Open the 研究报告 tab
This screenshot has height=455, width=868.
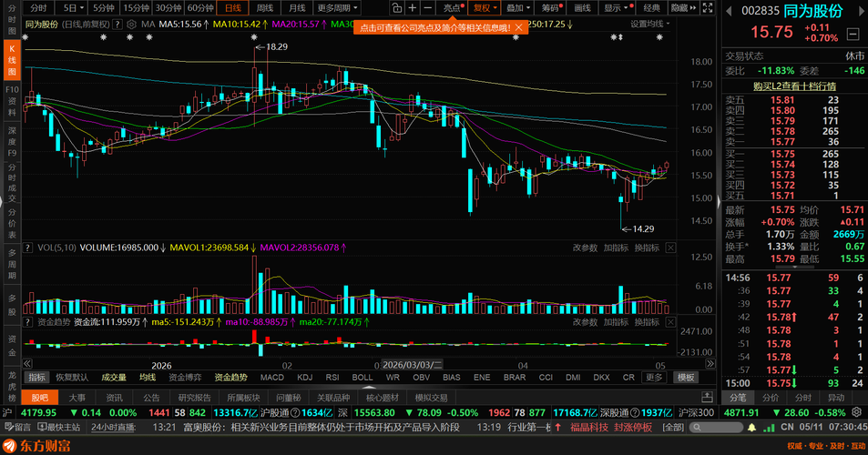click(x=194, y=398)
